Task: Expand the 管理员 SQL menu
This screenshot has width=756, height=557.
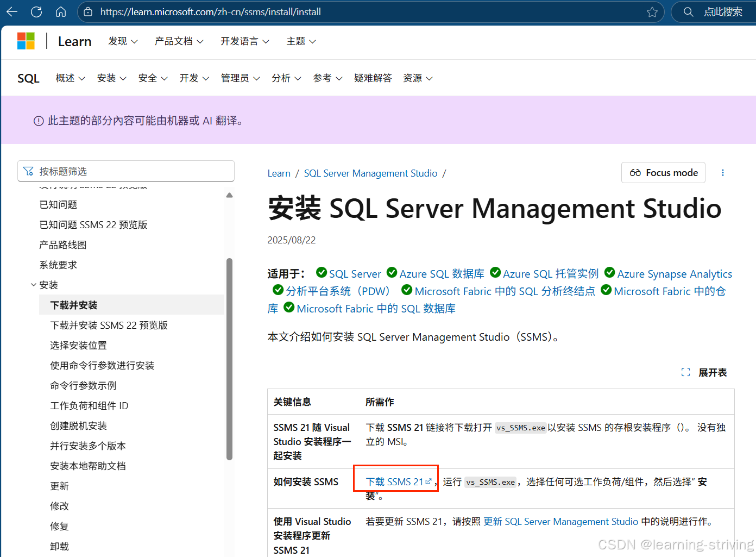Action: click(x=241, y=78)
